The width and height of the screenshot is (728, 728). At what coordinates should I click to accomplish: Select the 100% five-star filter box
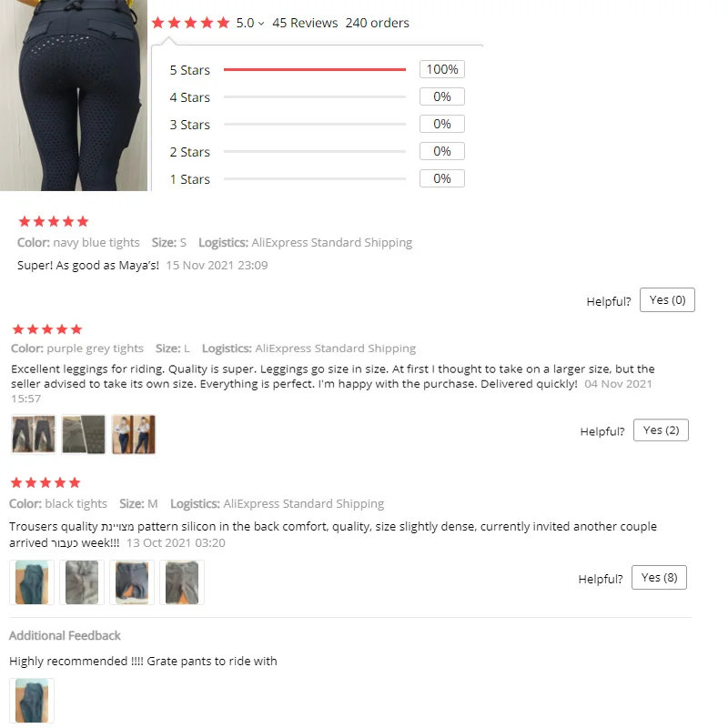[x=442, y=69]
